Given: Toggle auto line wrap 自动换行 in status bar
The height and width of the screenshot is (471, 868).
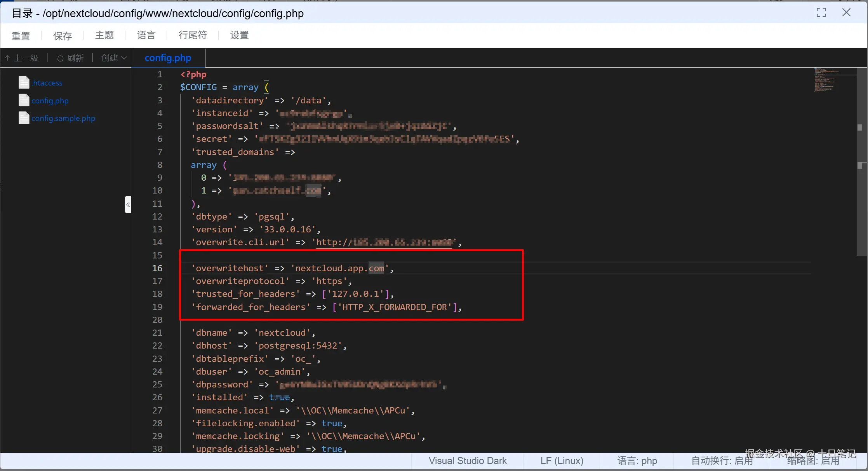Looking at the screenshot, I should 722,461.
